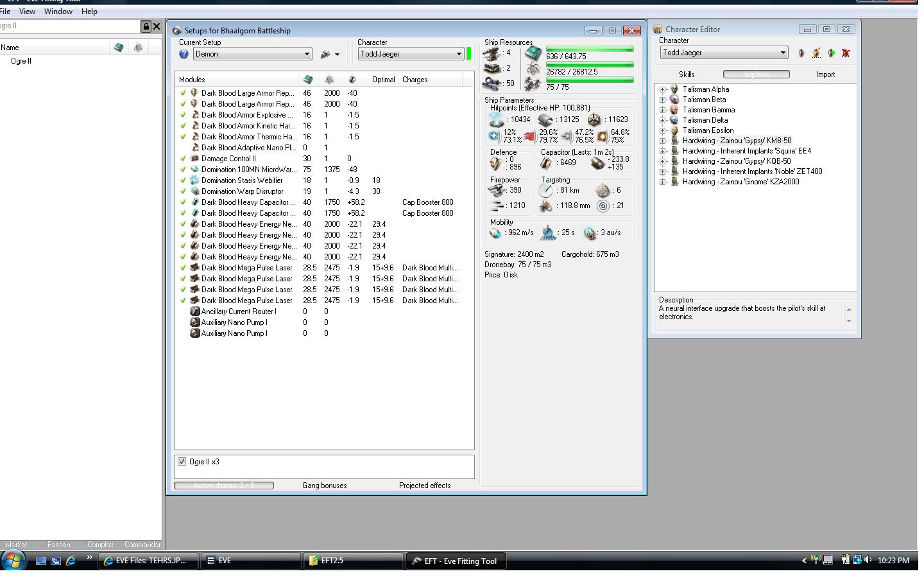The width and height of the screenshot is (924, 578).
Task: Switch to the EVE taskbar window
Action: [251, 561]
